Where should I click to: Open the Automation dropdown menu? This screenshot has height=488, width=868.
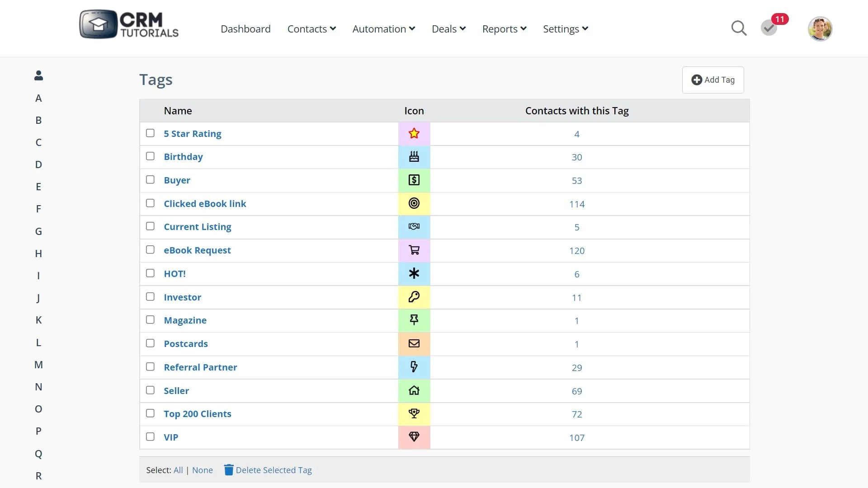[383, 29]
